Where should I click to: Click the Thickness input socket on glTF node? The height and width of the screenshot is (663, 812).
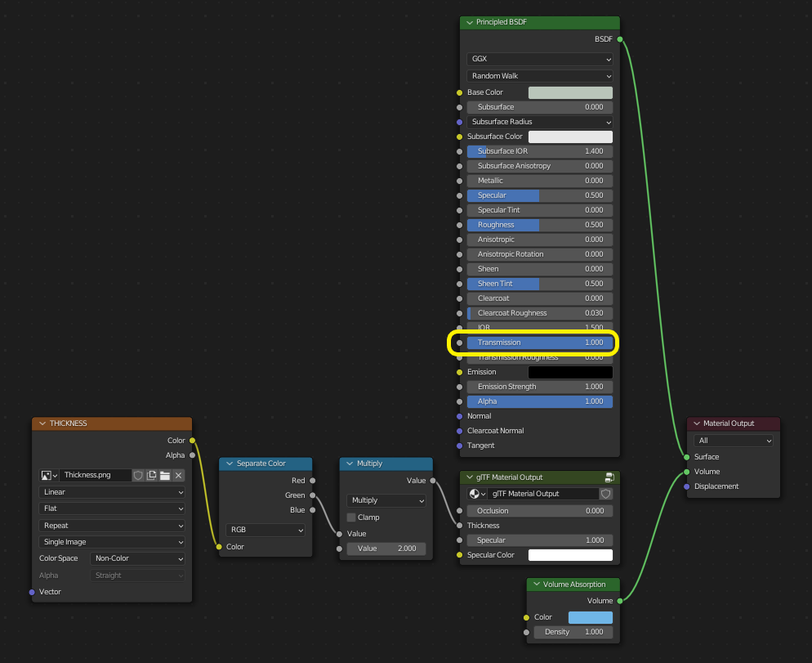pos(459,526)
